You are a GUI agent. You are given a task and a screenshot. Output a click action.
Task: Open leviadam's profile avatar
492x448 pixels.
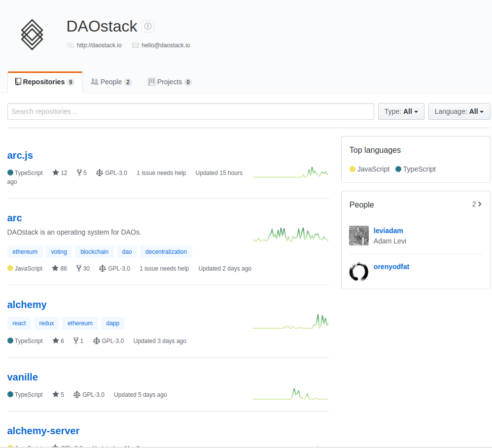tap(359, 236)
